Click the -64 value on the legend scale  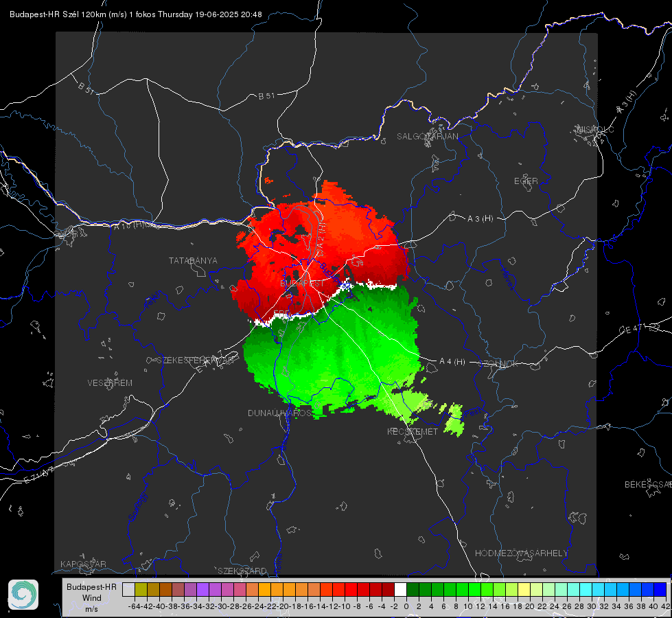pyautogui.click(x=135, y=606)
